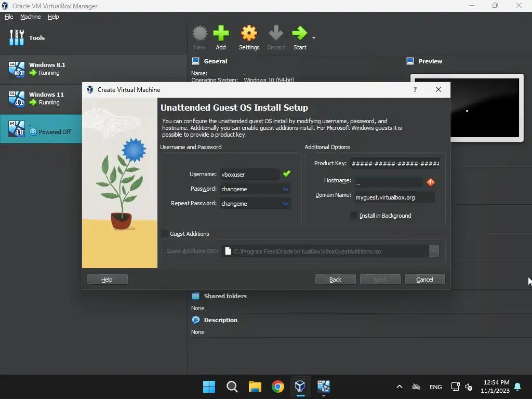Select the Powered Off Windows 10 machine
Image resolution: width=532 pixels, height=399 pixels.
click(x=41, y=128)
